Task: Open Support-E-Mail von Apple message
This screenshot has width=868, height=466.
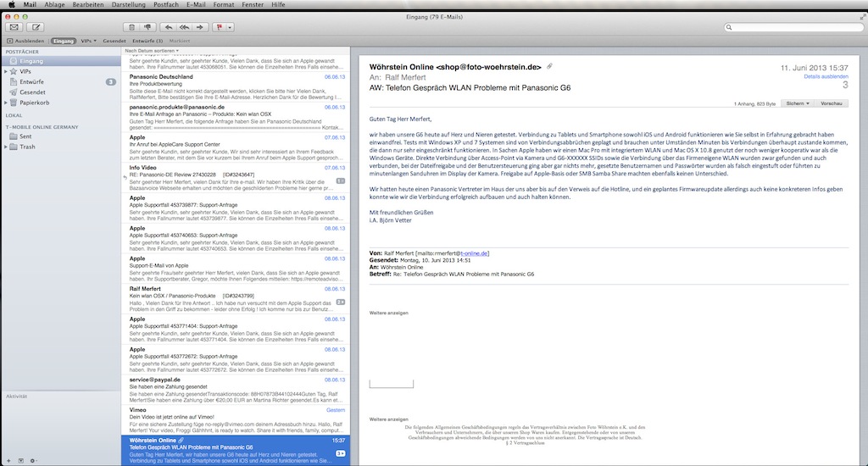Action: (x=236, y=269)
